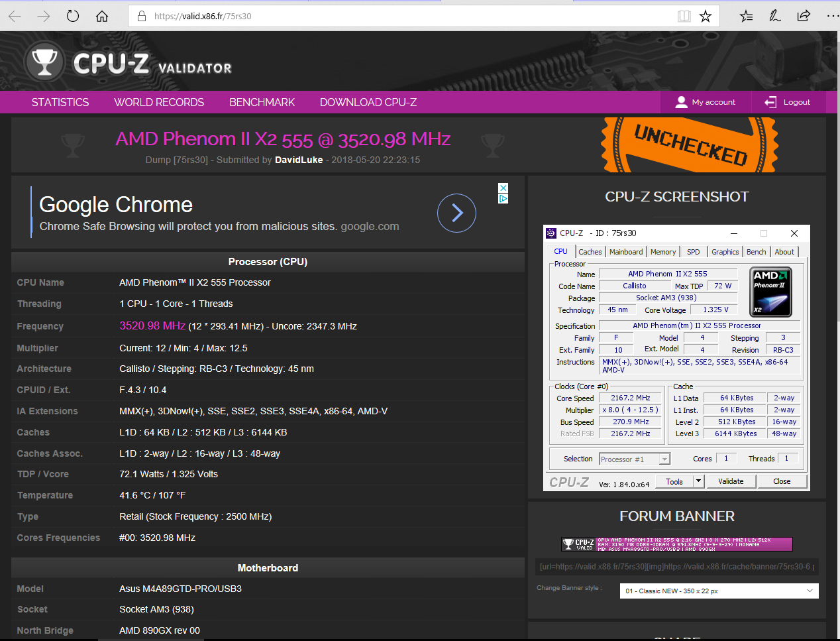The height and width of the screenshot is (641, 840).
Task: Go to BENCHMARK section
Action: (x=262, y=102)
